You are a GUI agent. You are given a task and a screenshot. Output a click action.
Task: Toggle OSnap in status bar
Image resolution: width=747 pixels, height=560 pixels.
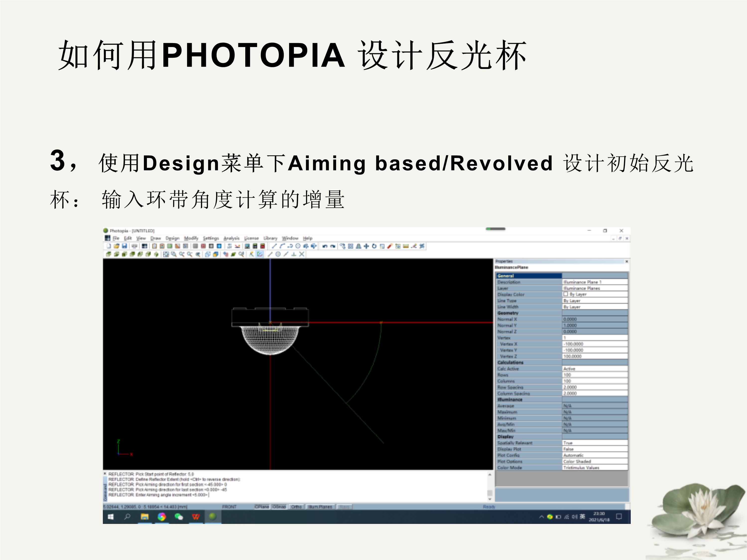pyautogui.click(x=279, y=507)
